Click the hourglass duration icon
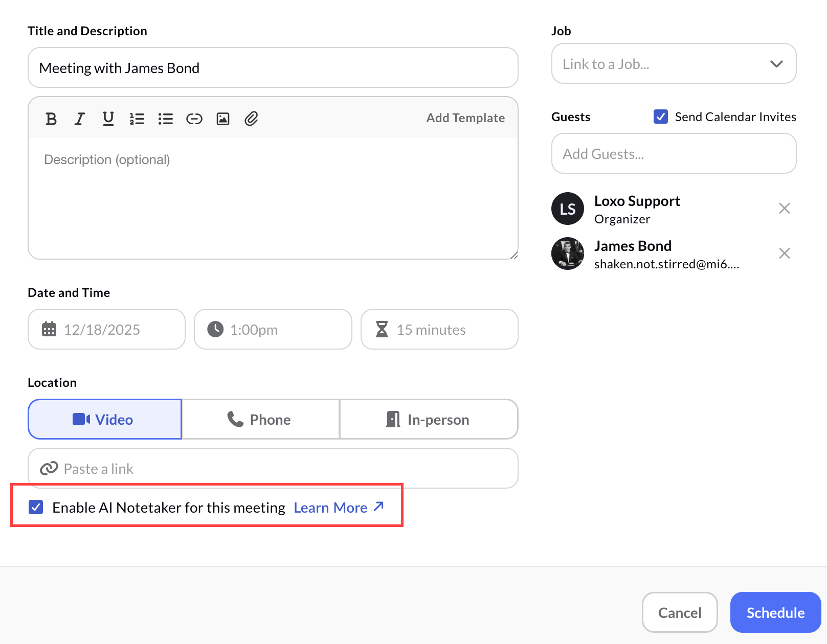Screen dimensions: 827x644 tap(382, 329)
